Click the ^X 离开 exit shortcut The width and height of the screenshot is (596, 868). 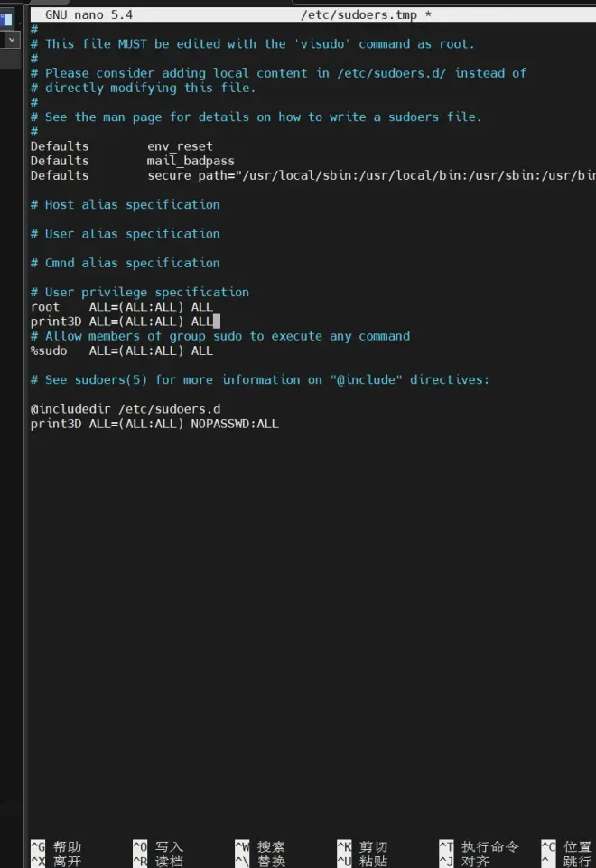point(56,861)
